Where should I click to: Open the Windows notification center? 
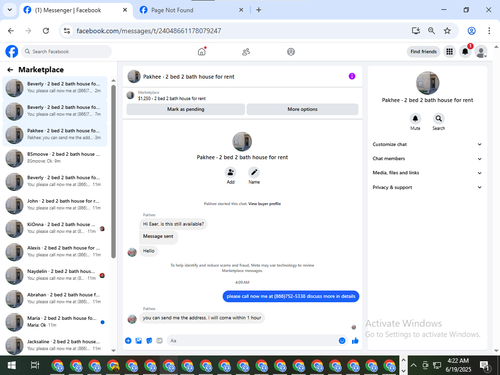point(485,366)
